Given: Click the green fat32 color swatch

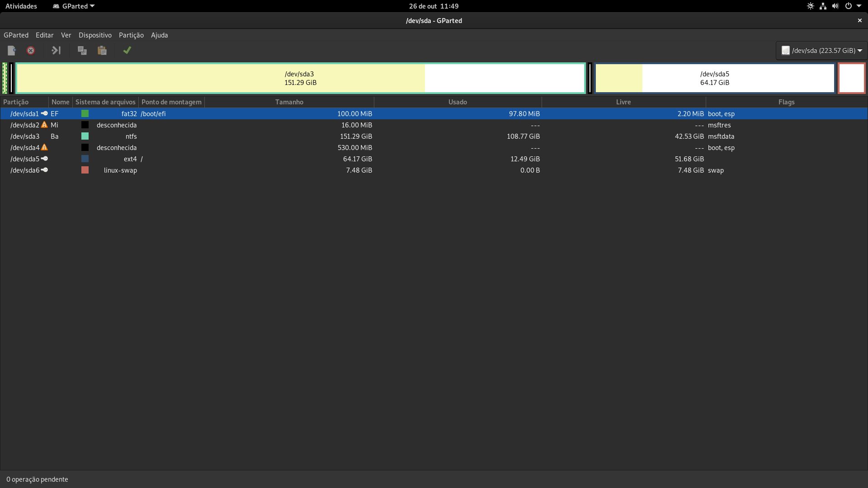Looking at the screenshot, I should [x=85, y=114].
